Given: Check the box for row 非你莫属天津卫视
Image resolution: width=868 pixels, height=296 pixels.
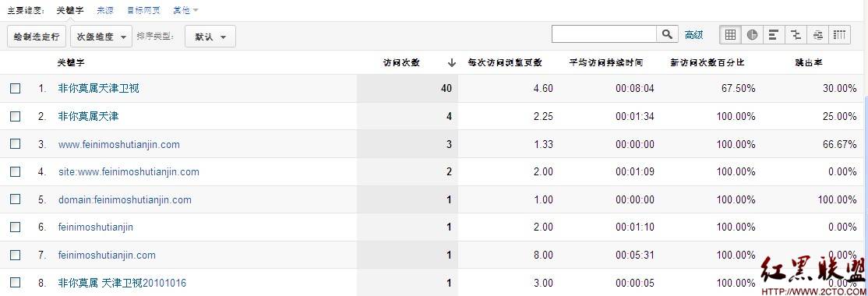Looking at the screenshot, I should (16, 89).
